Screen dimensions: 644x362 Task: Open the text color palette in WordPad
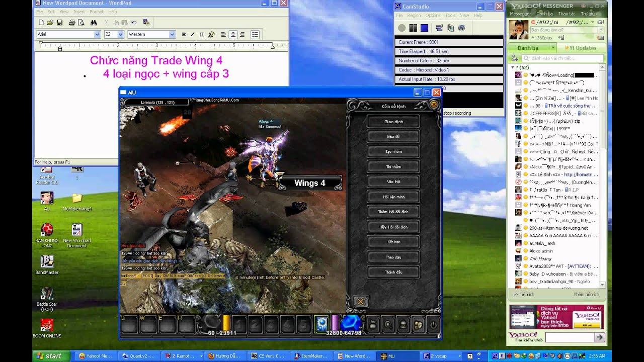[211, 34]
